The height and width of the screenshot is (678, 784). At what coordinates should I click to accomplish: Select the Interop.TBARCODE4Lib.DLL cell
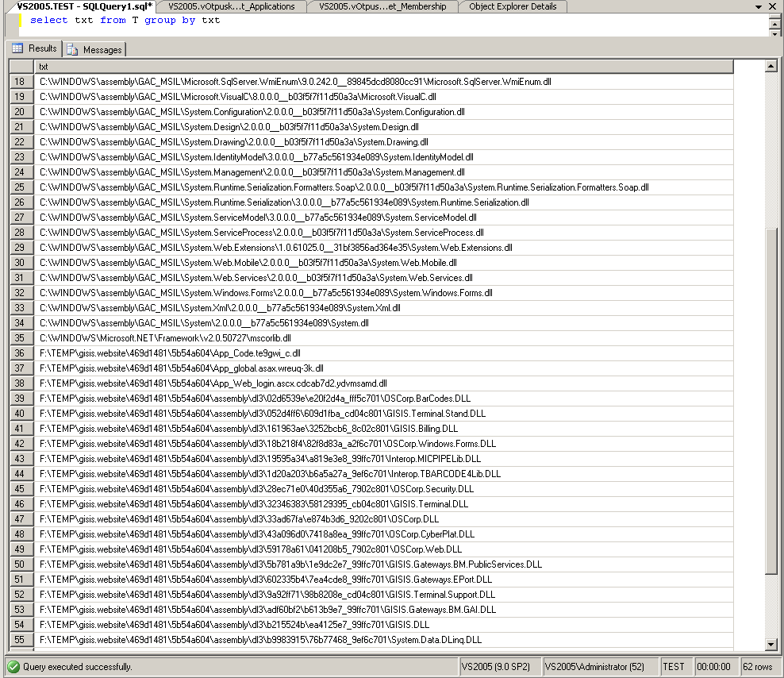(x=383, y=474)
